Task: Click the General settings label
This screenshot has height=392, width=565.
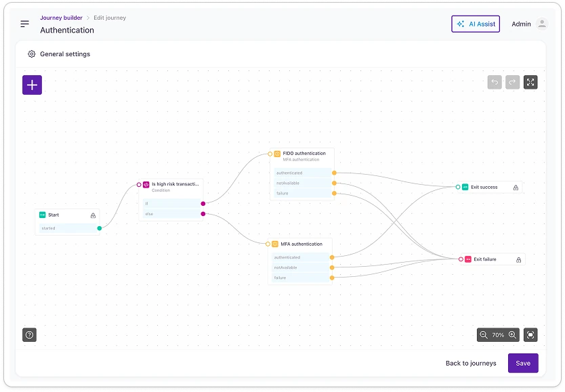Action: point(65,54)
